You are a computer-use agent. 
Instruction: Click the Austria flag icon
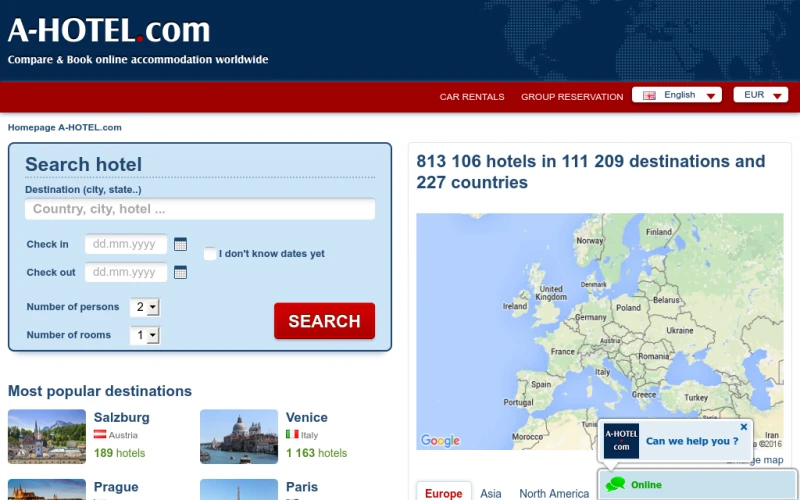pyautogui.click(x=100, y=435)
